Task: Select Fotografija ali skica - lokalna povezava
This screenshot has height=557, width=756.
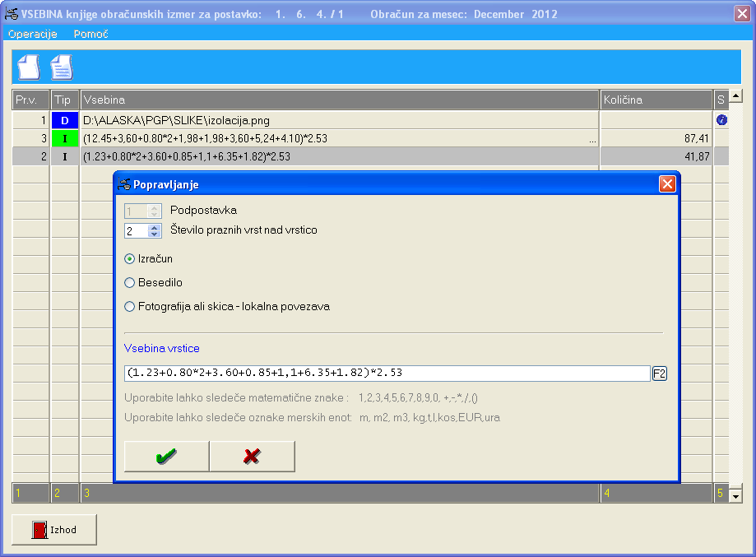Action: pos(129,307)
